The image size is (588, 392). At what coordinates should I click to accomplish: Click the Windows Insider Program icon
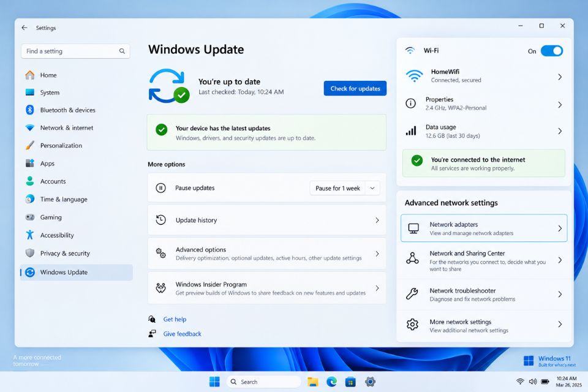[x=160, y=288]
